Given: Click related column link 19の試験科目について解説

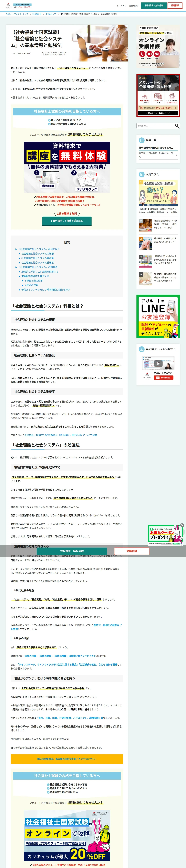Looking at the screenshot, I should coord(61,435).
